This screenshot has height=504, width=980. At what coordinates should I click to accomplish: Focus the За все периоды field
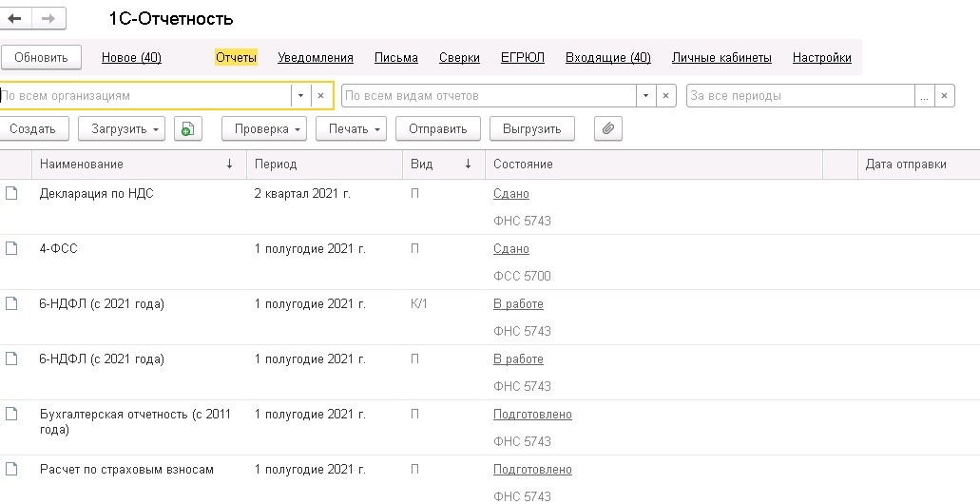tap(800, 96)
